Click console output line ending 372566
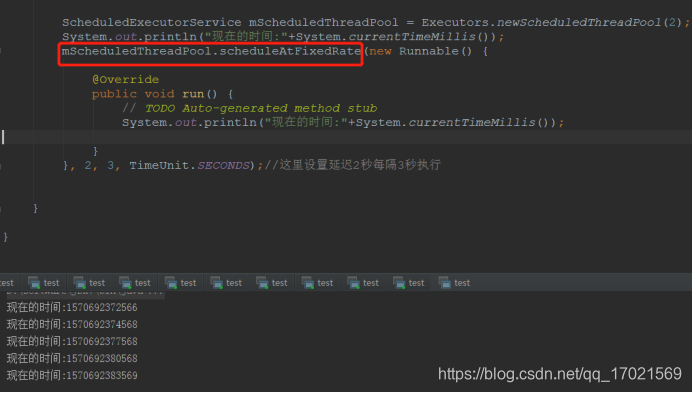Image resolution: width=692 pixels, height=393 pixels. (x=72, y=307)
